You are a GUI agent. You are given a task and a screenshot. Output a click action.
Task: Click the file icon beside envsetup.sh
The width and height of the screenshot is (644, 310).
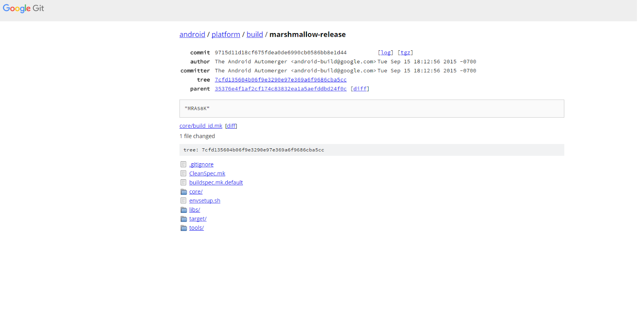pyautogui.click(x=184, y=201)
